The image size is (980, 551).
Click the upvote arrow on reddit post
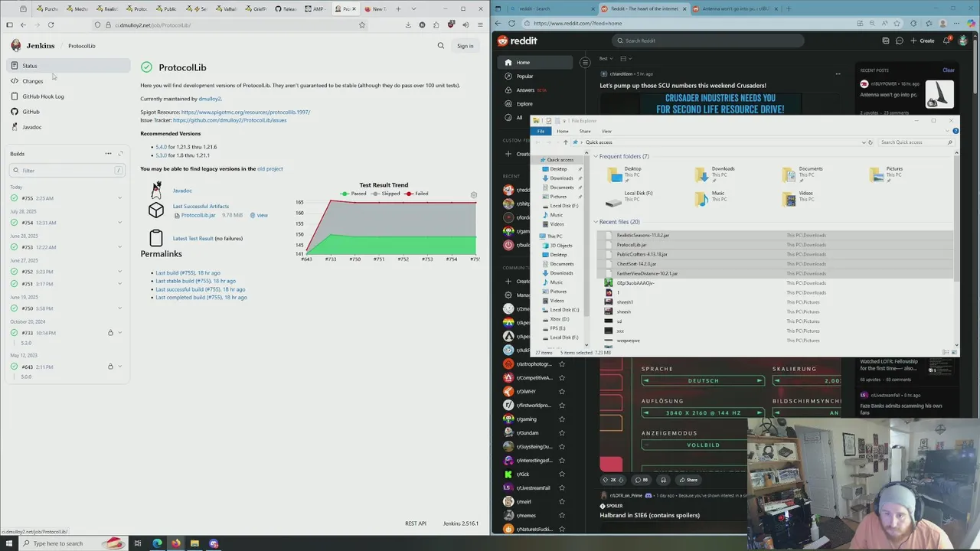pos(606,480)
